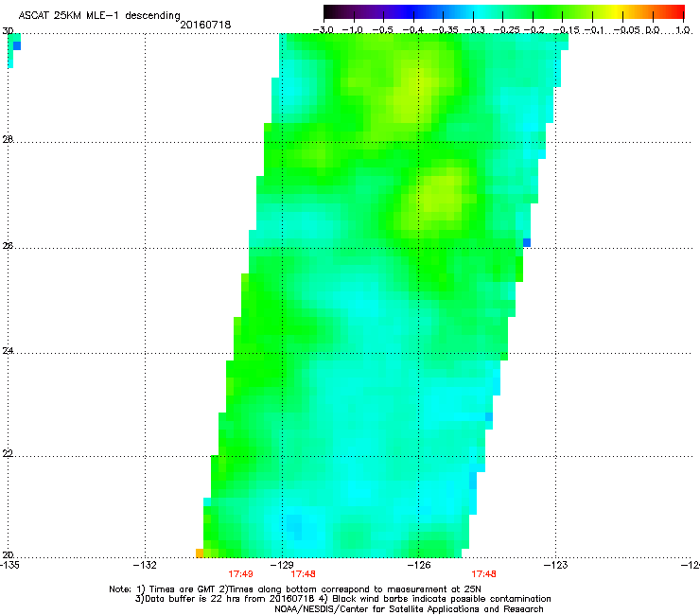Click the 0.0 colorbar label

click(653, 30)
